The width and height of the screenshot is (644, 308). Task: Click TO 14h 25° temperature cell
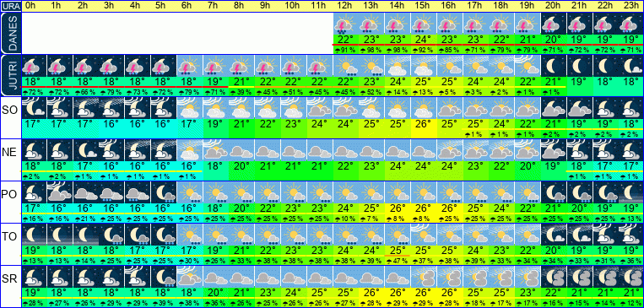[398, 250]
